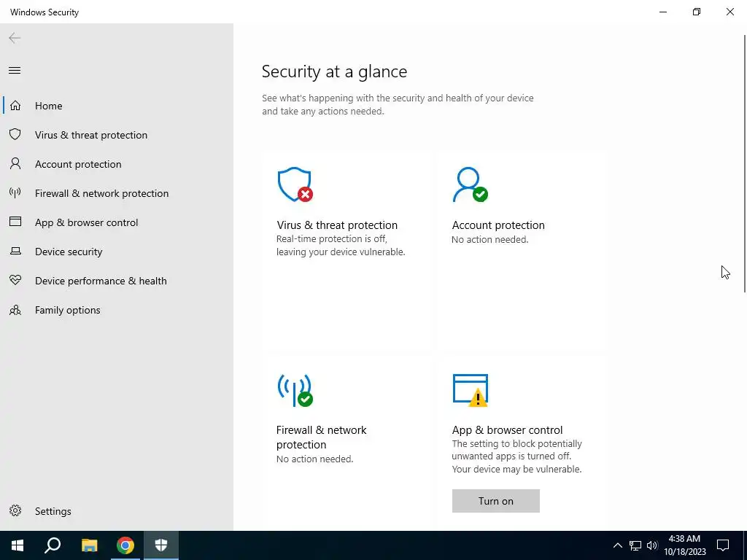
Task: Click the network icon in system tray
Action: click(635, 545)
